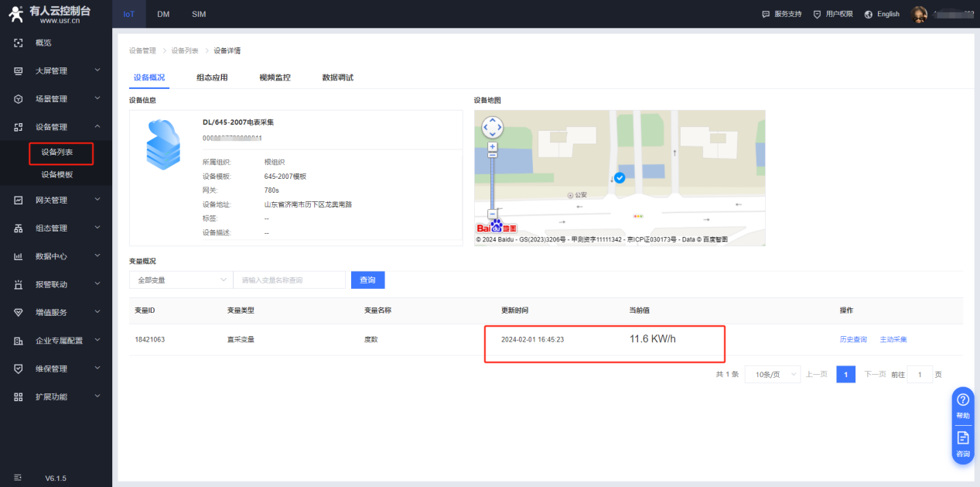This screenshot has width=980, height=487.
Task: Click the 概览 overview sidebar icon
Action: click(x=19, y=43)
